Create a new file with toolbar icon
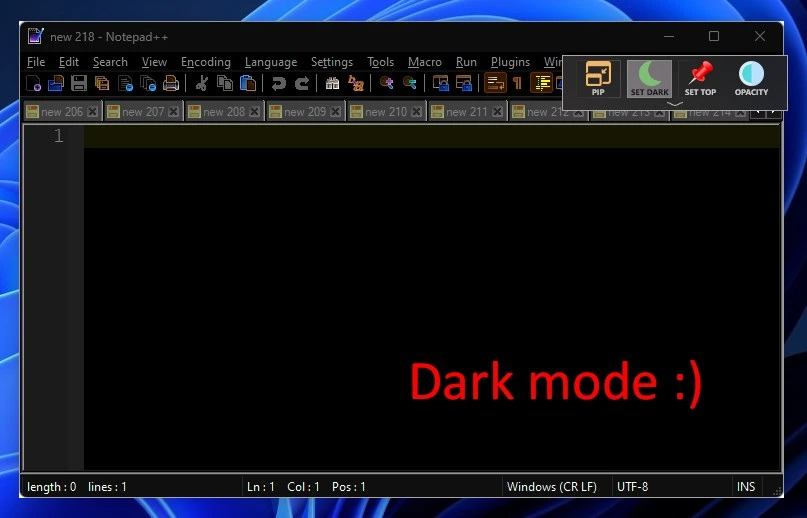Image resolution: width=807 pixels, height=518 pixels. coord(33,83)
